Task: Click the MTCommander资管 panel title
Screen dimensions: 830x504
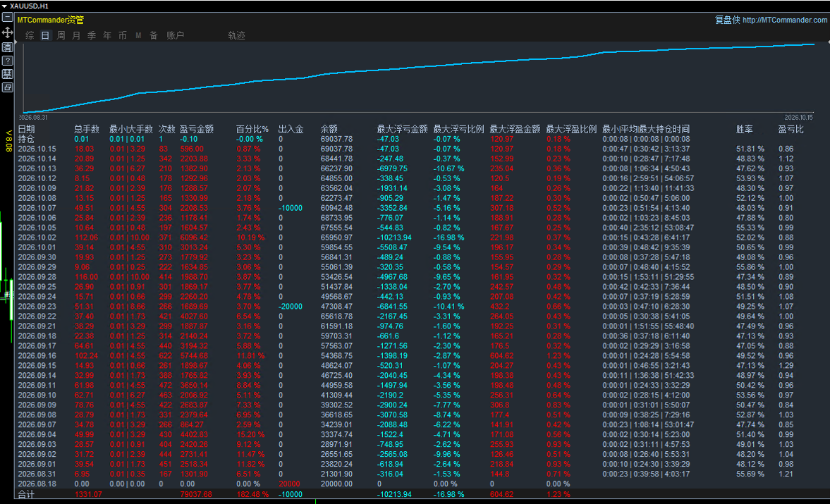Action: (x=51, y=20)
